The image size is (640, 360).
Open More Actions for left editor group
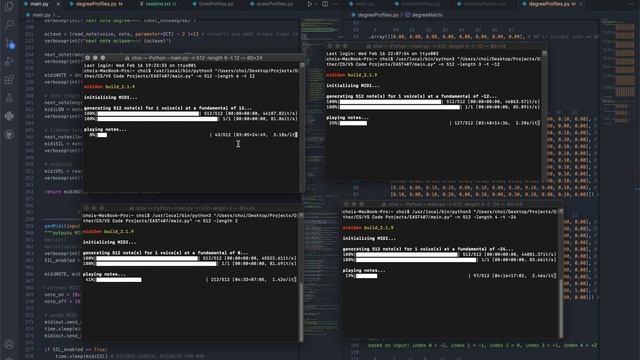[x=335, y=4]
